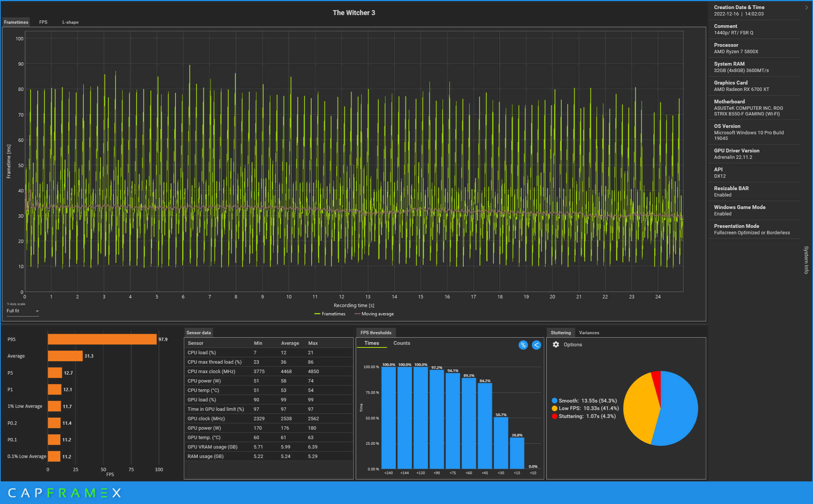Click the Stuttering panel tab
The image size is (813, 504).
tap(561, 332)
